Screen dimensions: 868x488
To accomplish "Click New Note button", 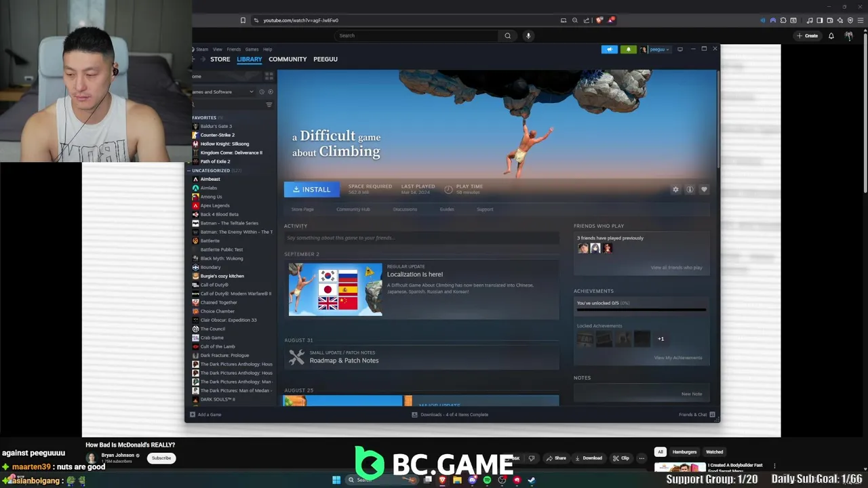I will [692, 394].
